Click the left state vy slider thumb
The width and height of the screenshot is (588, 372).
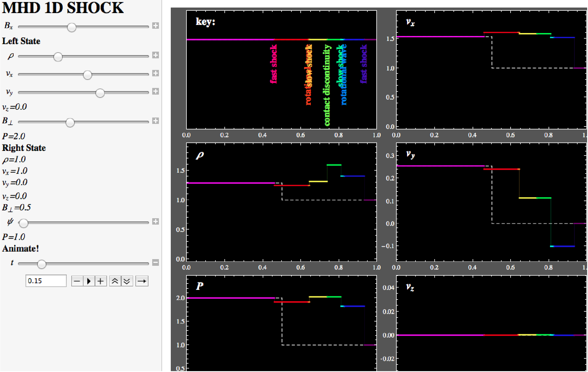coord(100,93)
